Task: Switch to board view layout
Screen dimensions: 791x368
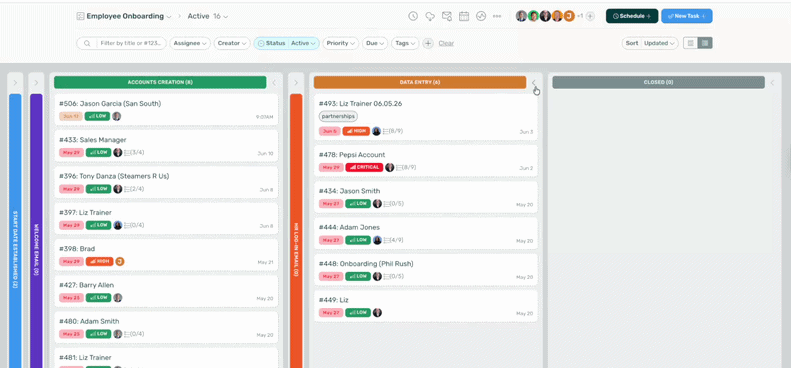Action: 705,43
